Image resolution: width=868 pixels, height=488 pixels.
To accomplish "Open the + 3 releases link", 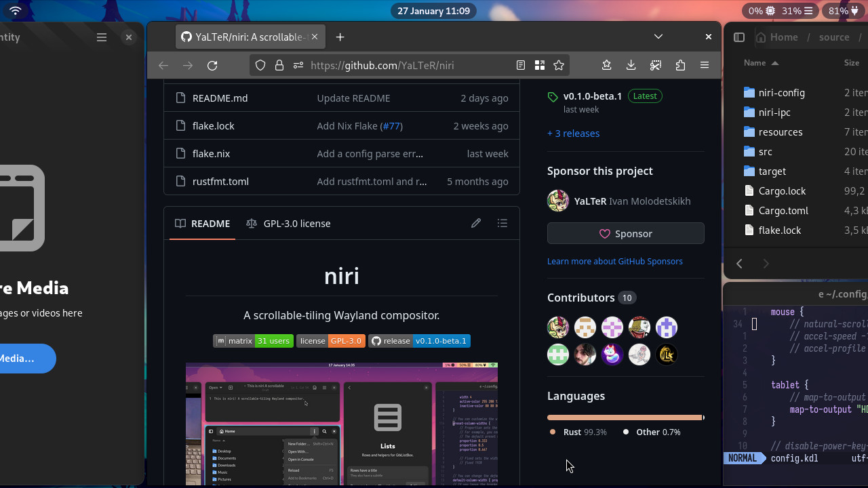I will (573, 134).
